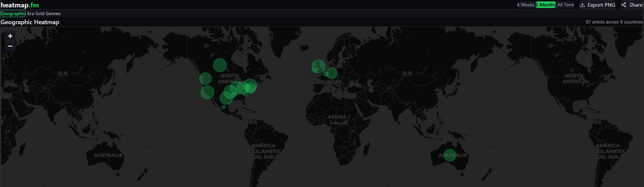Click the download icon beside Export PNG
644x187 pixels.
(582, 5)
